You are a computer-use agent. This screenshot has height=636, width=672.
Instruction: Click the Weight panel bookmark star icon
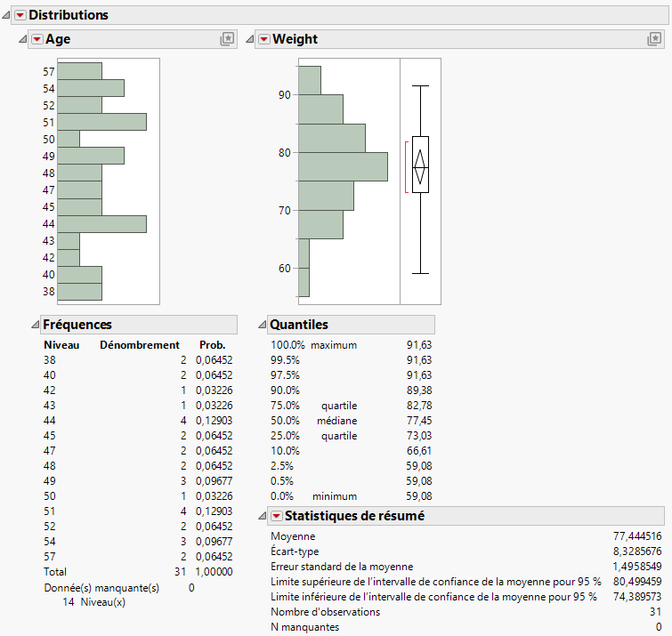[654, 39]
